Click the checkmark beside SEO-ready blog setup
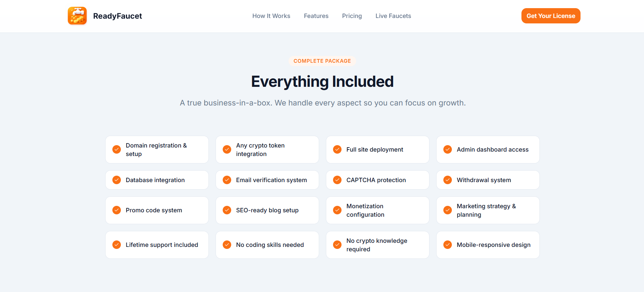644x292 pixels. 227,210
